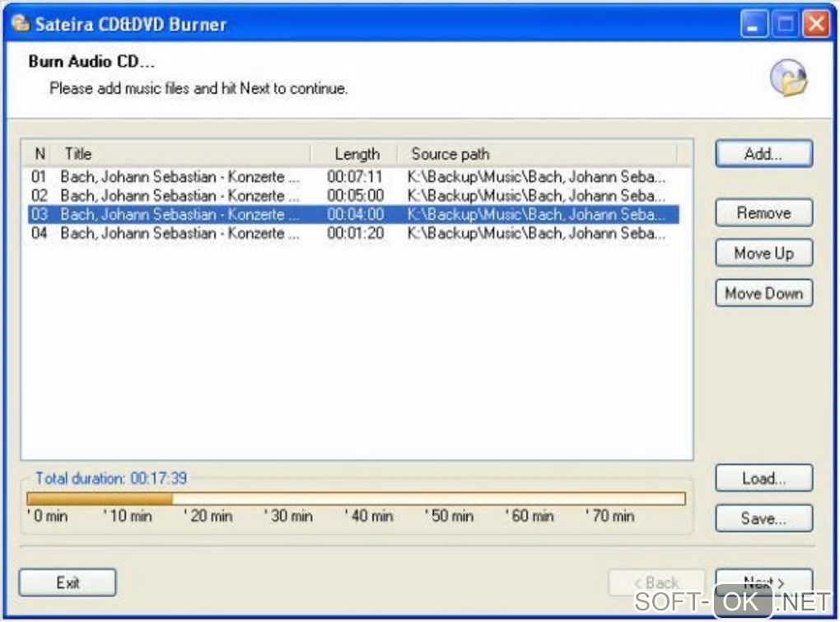The image size is (840, 622).
Task: Click source path of track 02
Action: pos(536,195)
